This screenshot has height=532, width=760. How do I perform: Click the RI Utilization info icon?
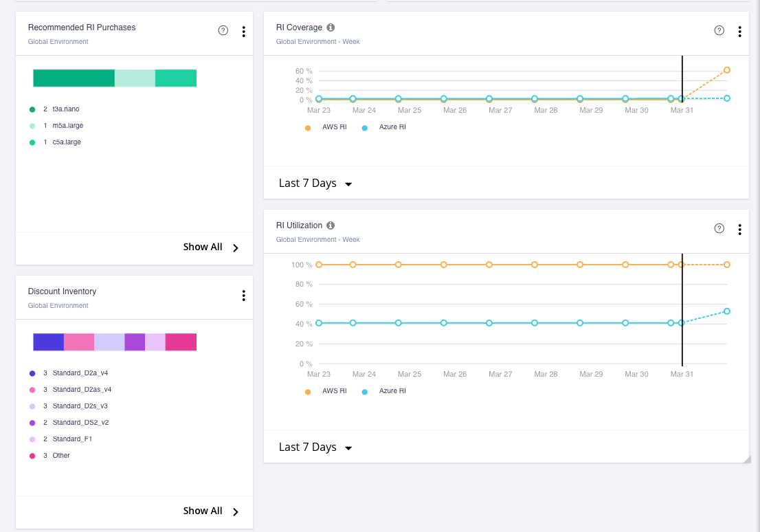[x=331, y=225]
